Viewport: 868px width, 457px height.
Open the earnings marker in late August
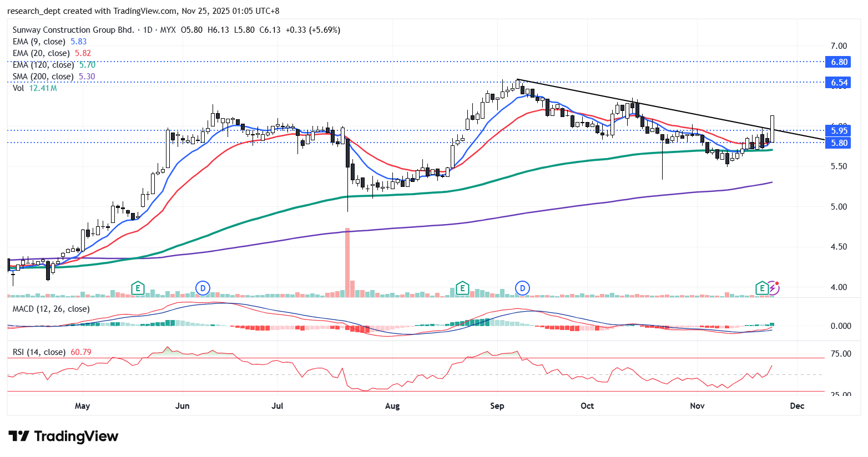coord(462,288)
